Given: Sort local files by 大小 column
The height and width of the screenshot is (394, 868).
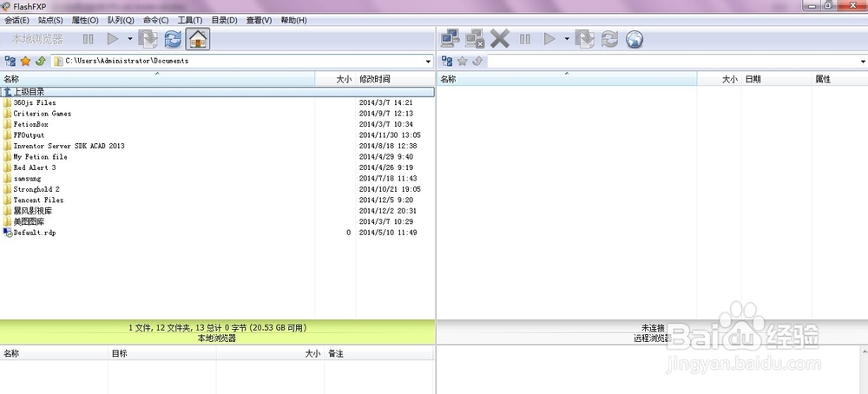Looking at the screenshot, I should (x=335, y=79).
